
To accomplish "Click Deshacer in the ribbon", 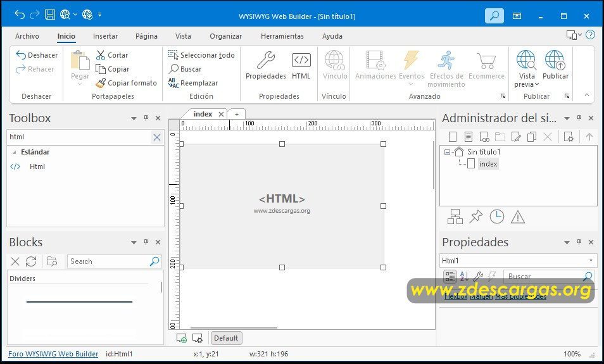I will (x=37, y=55).
